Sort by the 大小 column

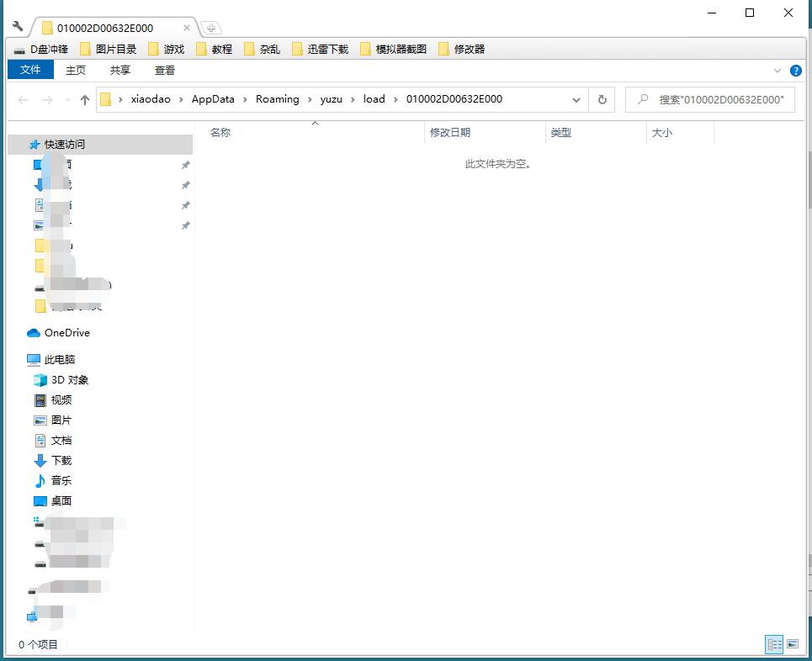[662, 133]
